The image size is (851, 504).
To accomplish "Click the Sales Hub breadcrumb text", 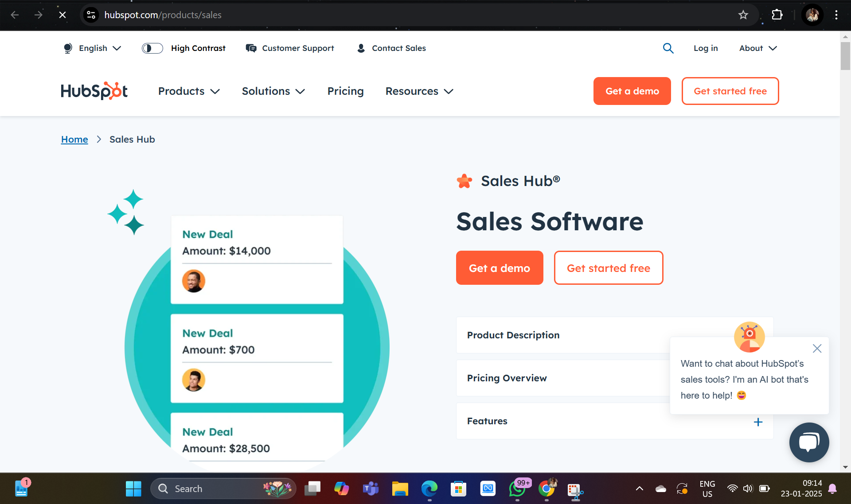I will 132,140.
